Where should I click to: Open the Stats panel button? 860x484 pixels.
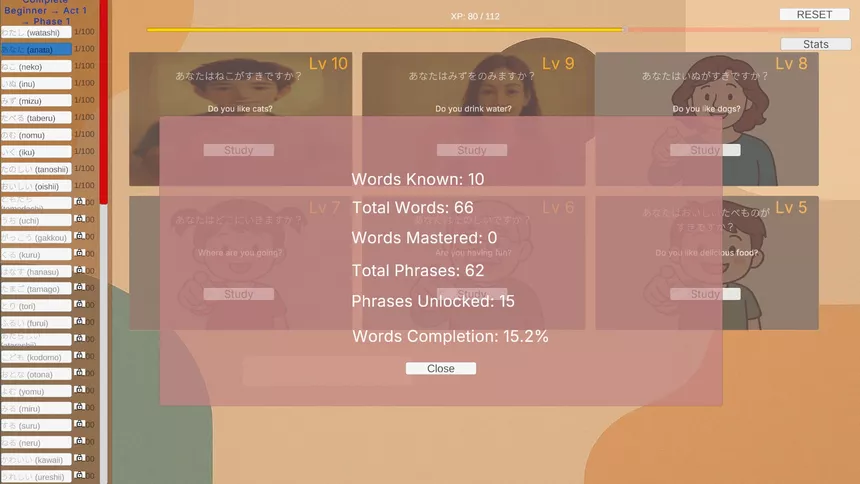[x=816, y=44]
